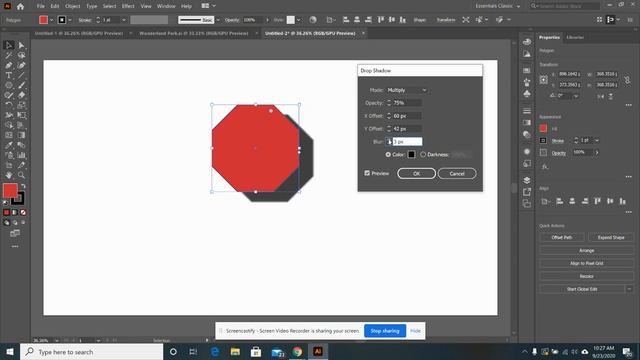Select the Direct Selection tool
Viewport: 640px width, 360px height.
21,45
